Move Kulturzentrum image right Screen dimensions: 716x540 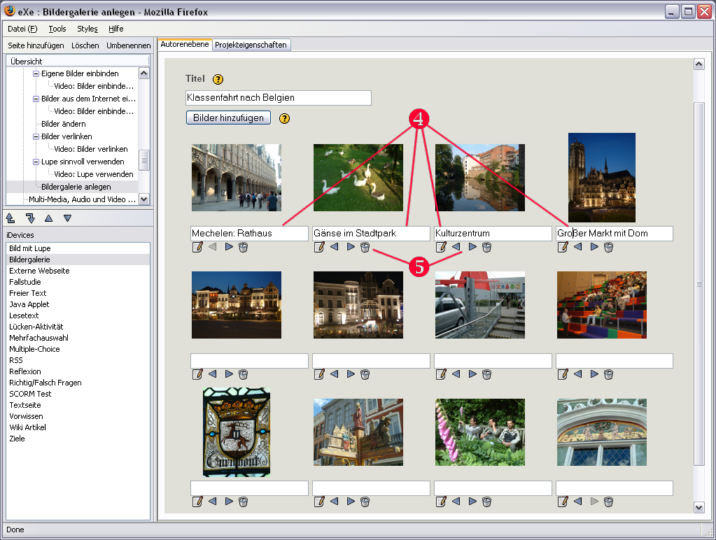coord(473,247)
